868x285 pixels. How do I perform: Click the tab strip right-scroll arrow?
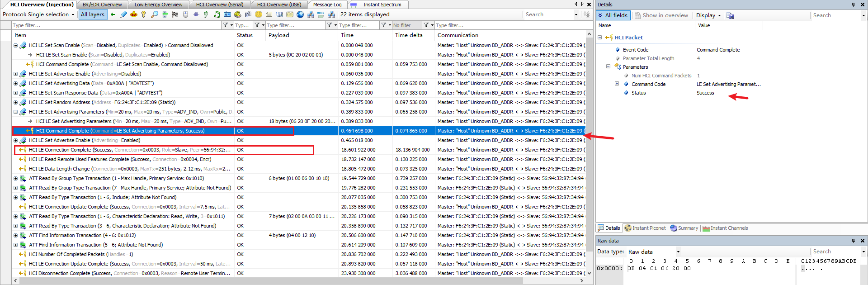coord(582,4)
